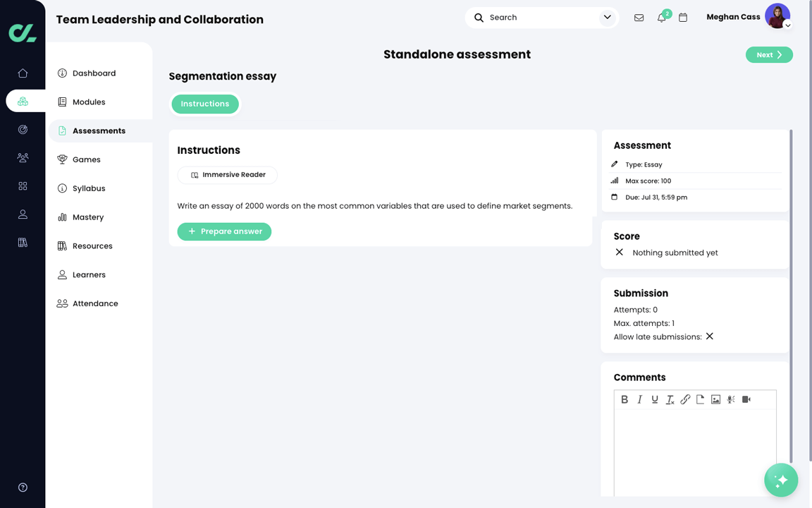
Task: Open Meghan Cass profile menu
Action: coord(778,17)
